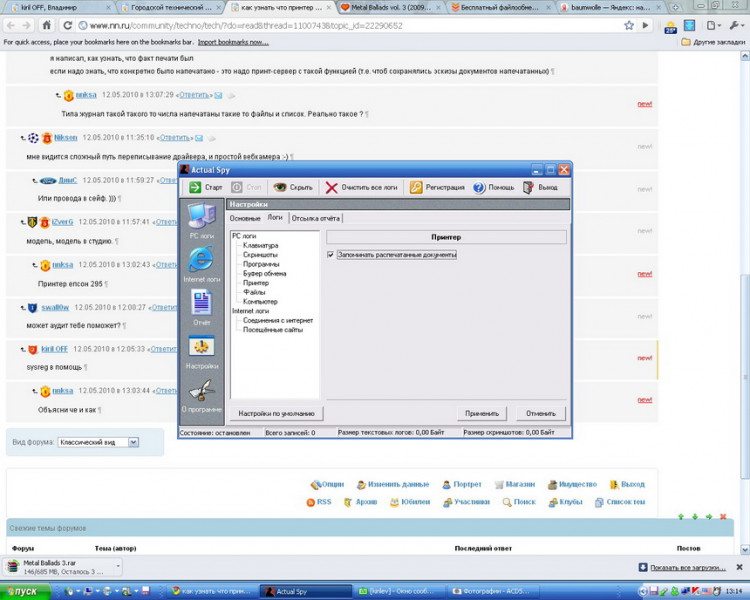Screen dimensions: 750x600
Task: Click Очистить все логи red X button
Action: pyautogui.click(x=361, y=187)
